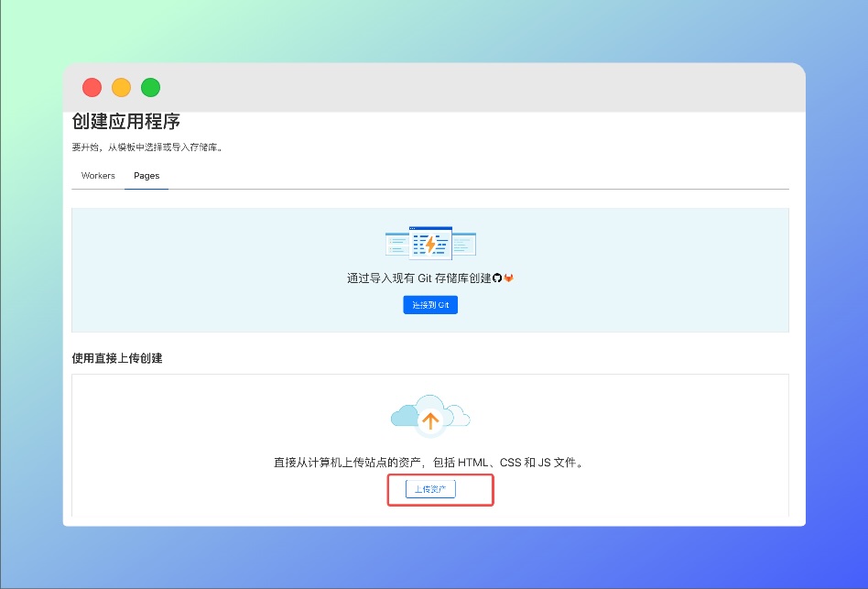Image resolution: width=868 pixels, height=589 pixels.
Task: Click the HTML、CSS 和 JS upload description
Action: pos(429,463)
